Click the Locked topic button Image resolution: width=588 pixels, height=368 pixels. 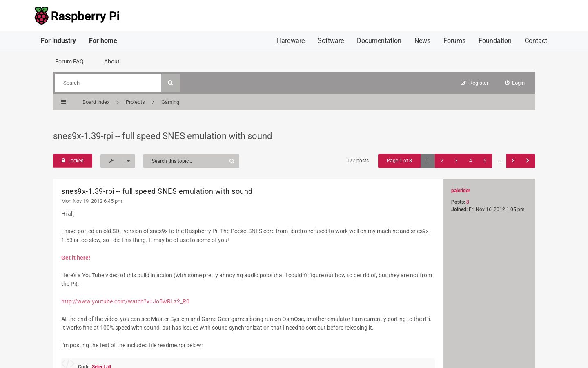pos(73,161)
